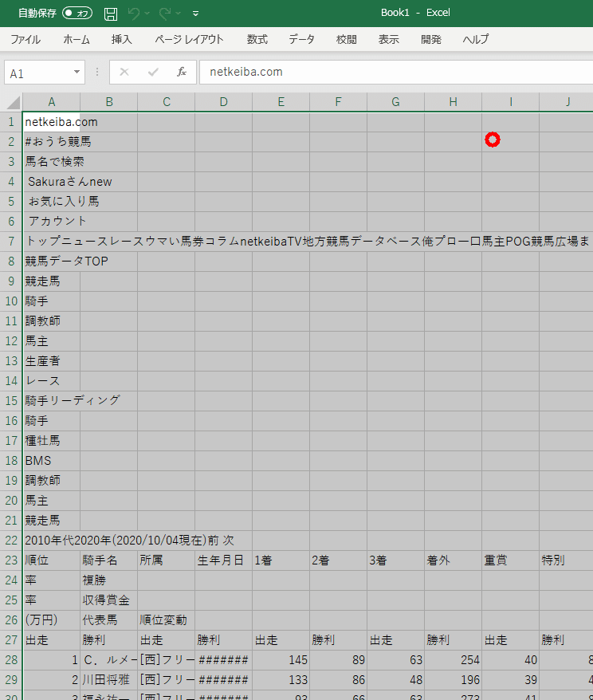Viewport: 593px width, 700px height.
Task: Open the ヘルプ ribbon tab
Action: coord(476,39)
